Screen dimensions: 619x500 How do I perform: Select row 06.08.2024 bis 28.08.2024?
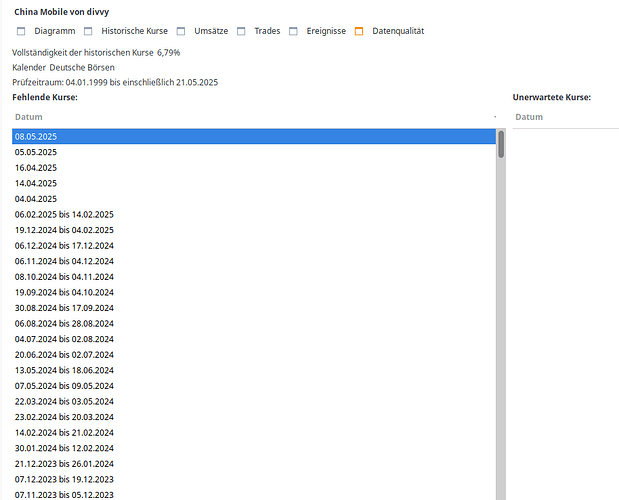[254, 324]
